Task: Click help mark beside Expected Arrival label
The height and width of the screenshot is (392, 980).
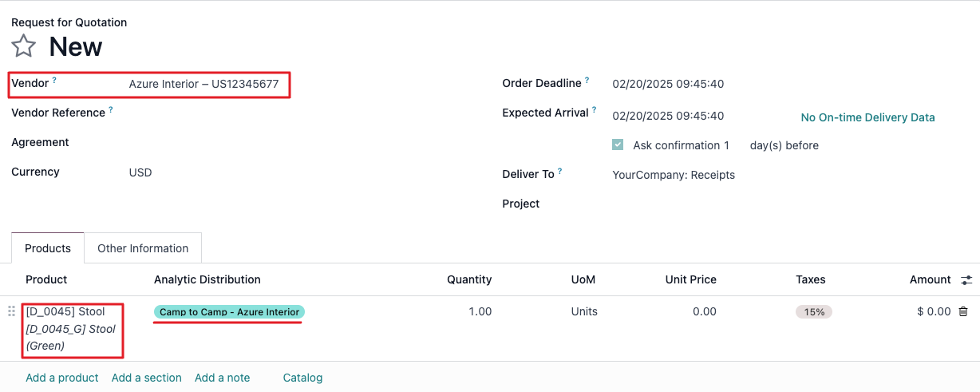Action: pyautogui.click(x=595, y=110)
